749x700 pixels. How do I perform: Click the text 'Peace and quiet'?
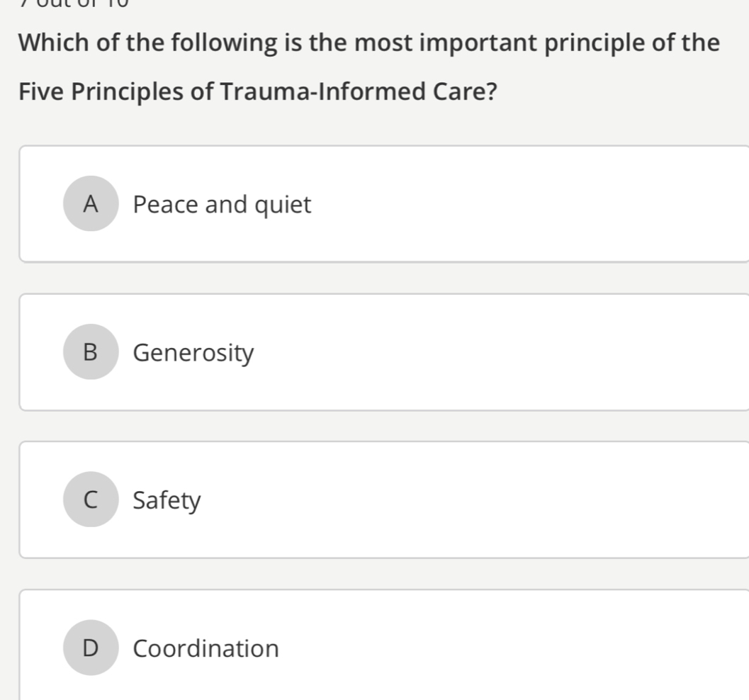[x=222, y=205]
